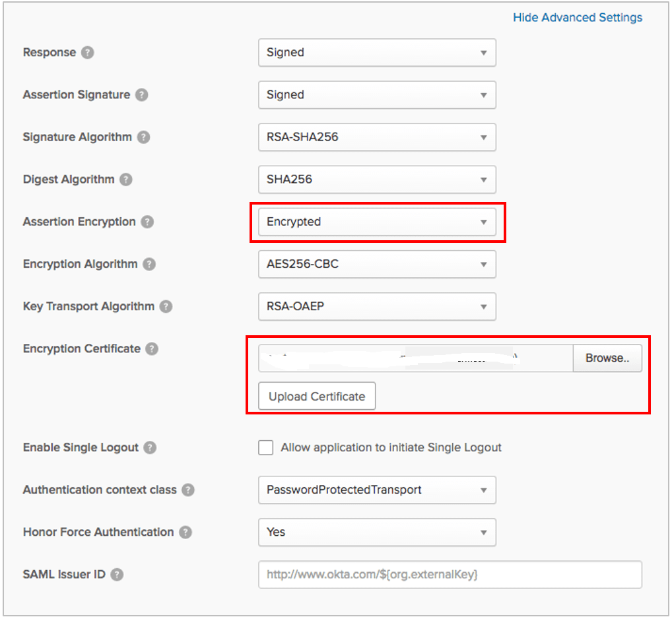Click Hide Advanced Settings link
Screen dimensions: 672x619
click(x=577, y=18)
